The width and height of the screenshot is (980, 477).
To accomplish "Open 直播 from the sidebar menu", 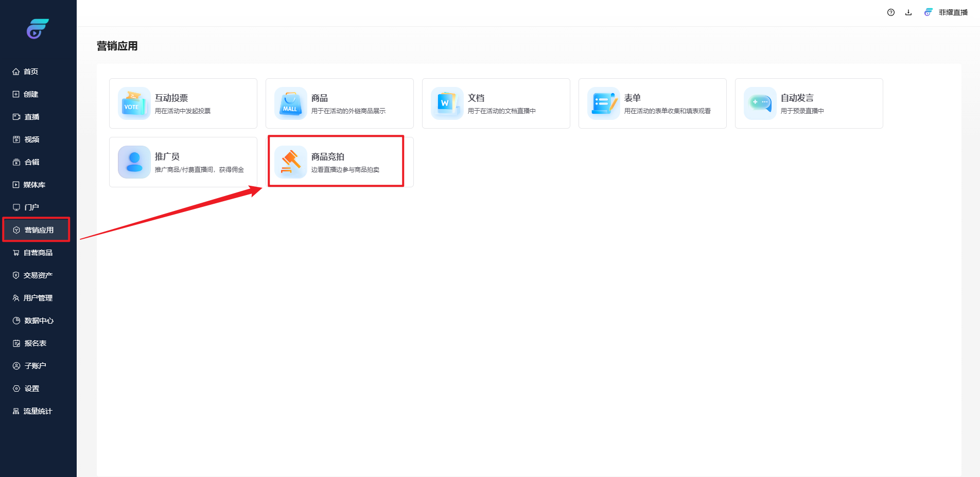I will pos(31,117).
